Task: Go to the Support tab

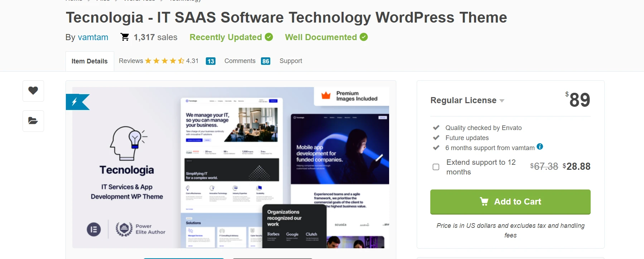Action: [291, 61]
